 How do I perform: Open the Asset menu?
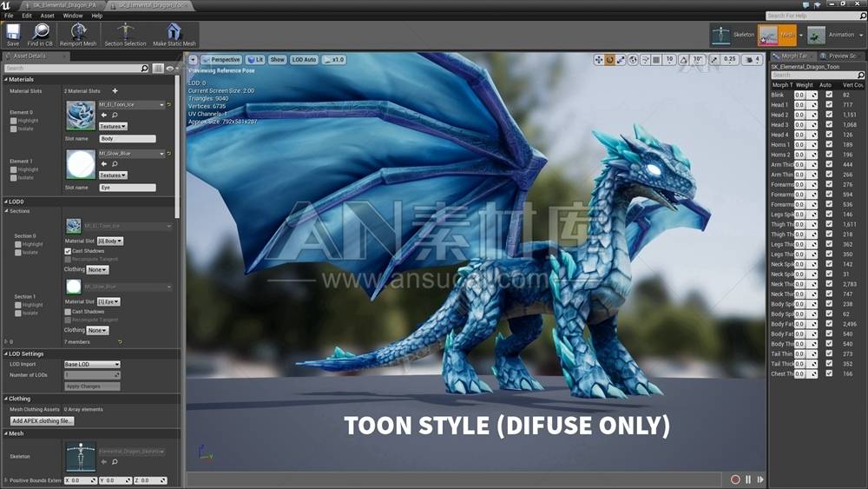[48, 16]
